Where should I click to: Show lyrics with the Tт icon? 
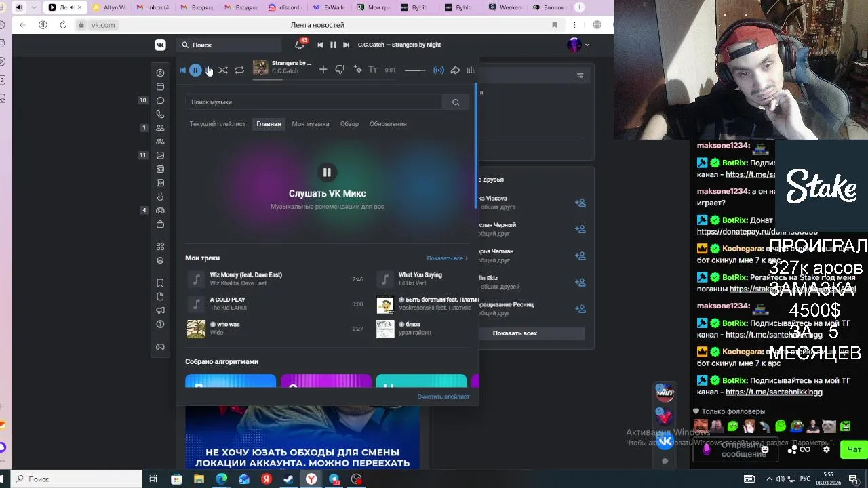tap(373, 70)
